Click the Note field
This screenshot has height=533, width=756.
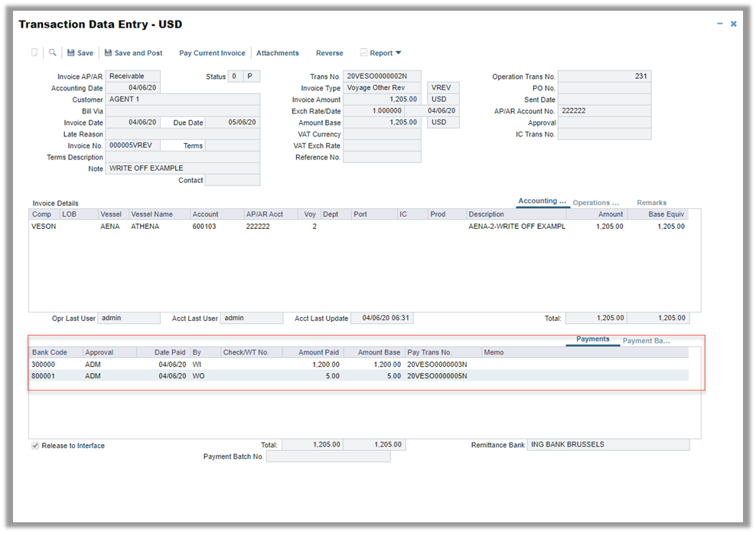[182, 168]
